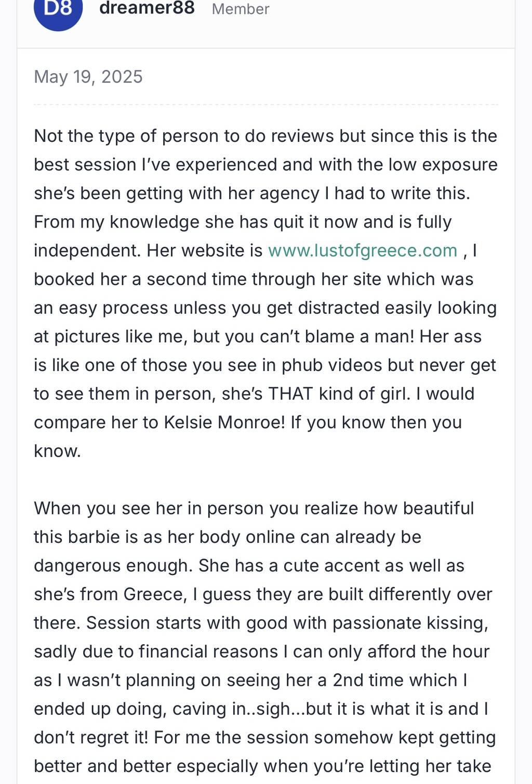Viewport: 532px width, 784px height.
Task: Click the Member role label
Action: point(241,9)
